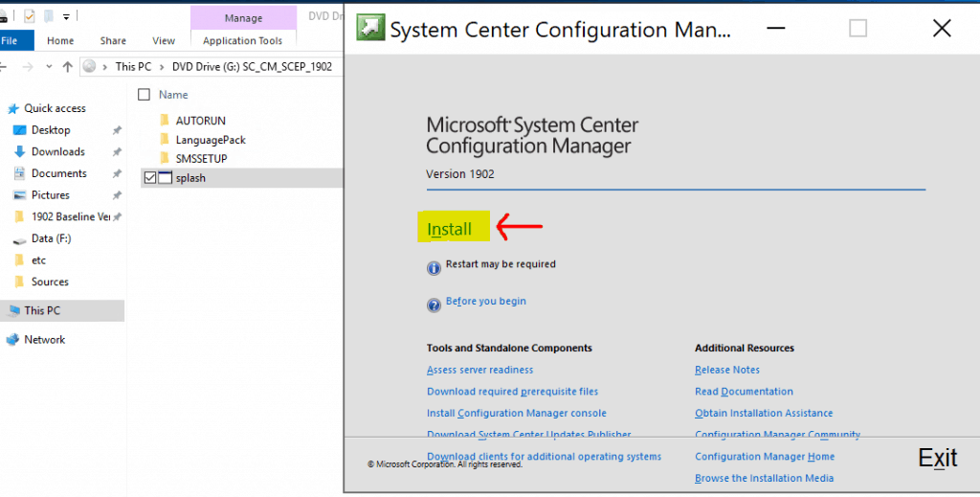Open Downloads in Quick access
Image resolution: width=980 pixels, height=497 pixels.
[58, 152]
